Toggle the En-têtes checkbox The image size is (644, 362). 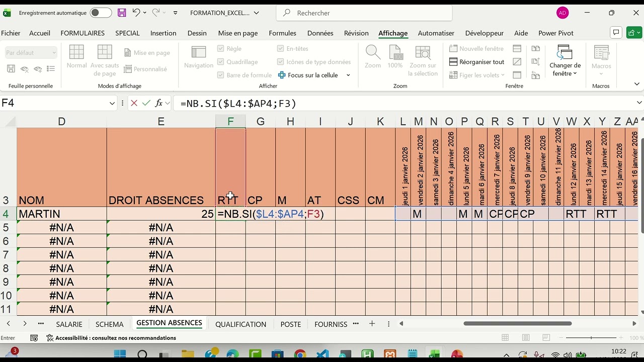(x=281, y=49)
